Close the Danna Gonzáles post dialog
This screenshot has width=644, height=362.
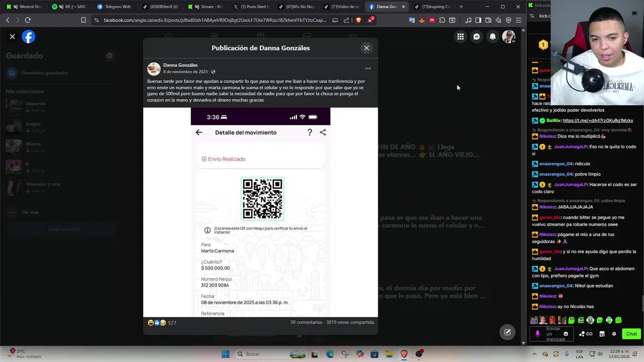coord(366,48)
